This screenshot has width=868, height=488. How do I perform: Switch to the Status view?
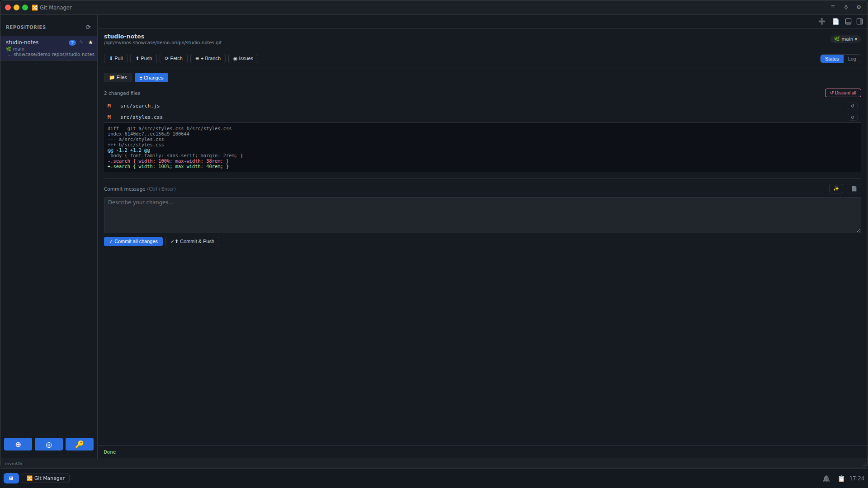pyautogui.click(x=832, y=59)
